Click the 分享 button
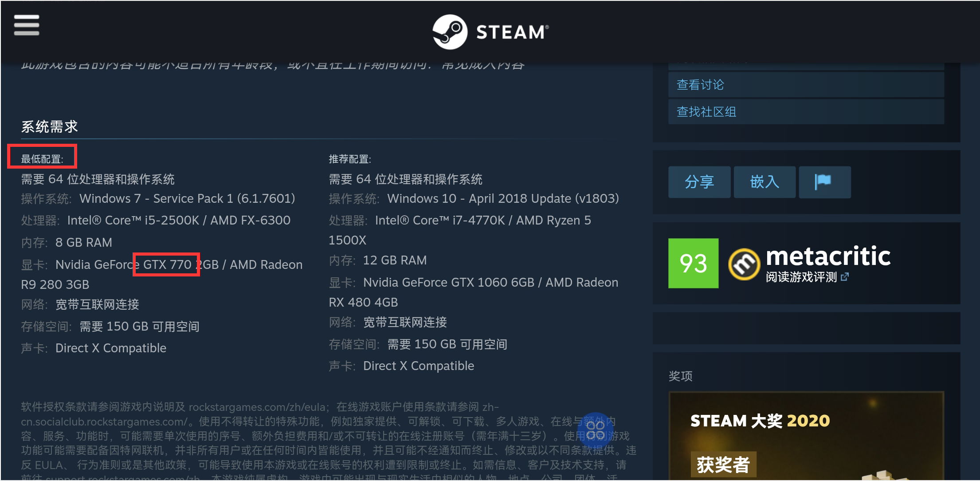 [699, 182]
